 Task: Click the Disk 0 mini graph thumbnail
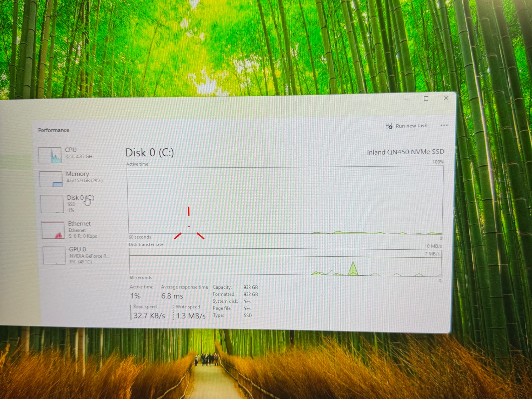click(x=52, y=204)
